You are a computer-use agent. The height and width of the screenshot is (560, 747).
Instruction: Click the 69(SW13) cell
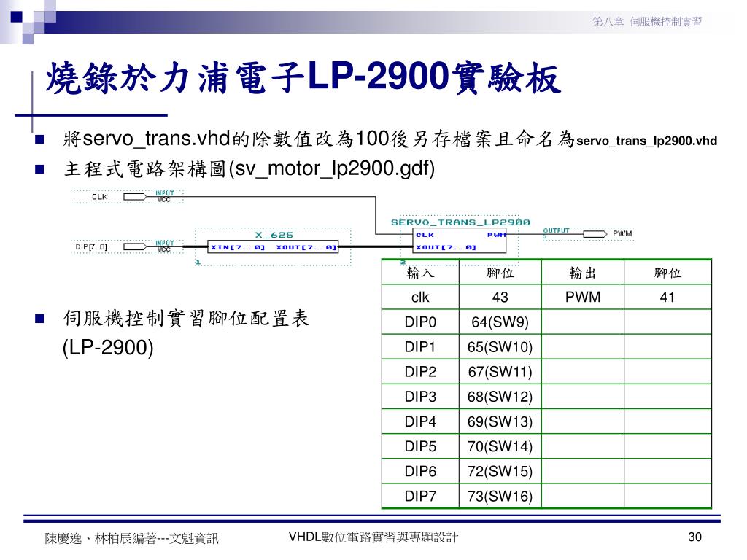[500, 421]
